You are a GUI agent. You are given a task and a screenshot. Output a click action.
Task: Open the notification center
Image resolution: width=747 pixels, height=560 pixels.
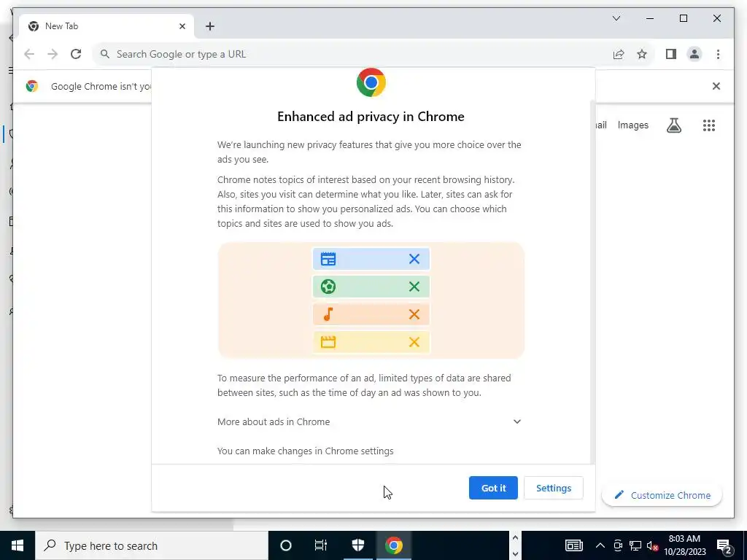click(724, 545)
